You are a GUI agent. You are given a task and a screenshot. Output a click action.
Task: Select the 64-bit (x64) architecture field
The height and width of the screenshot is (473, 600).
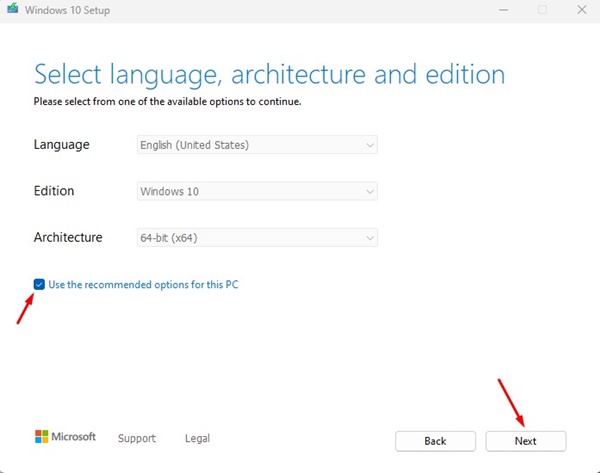[257, 238]
